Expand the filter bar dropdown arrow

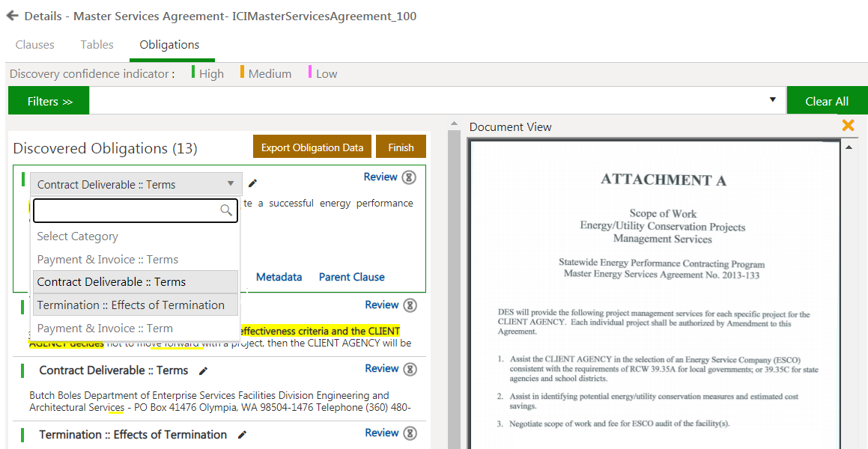tap(772, 100)
